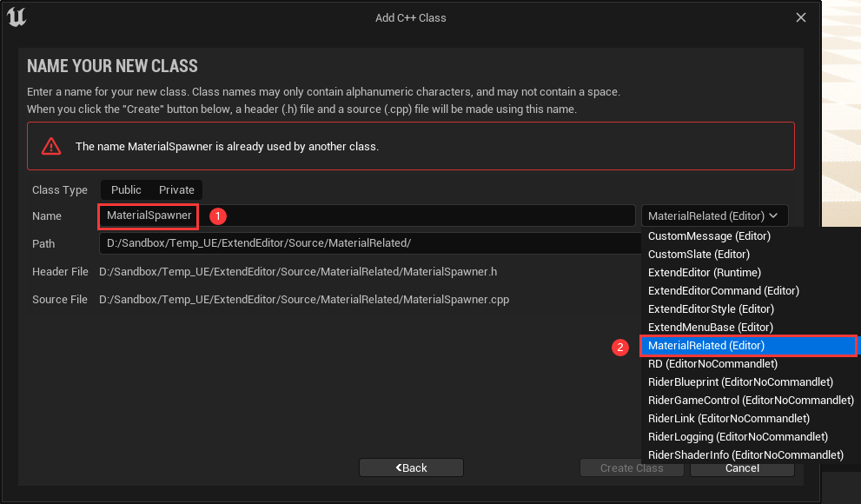861x504 pixels.
Task: Click the red warning triangle icon
Action: [x=52, y=146]
